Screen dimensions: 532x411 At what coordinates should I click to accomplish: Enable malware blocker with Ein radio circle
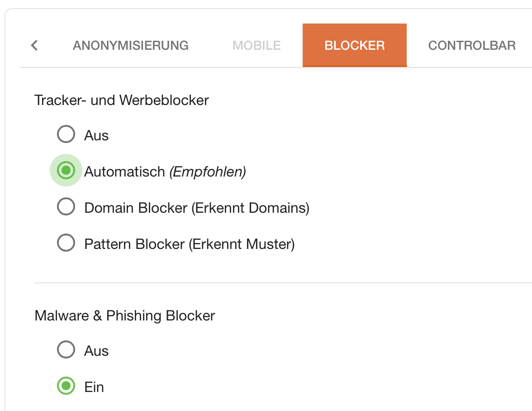click(x=66, y=386)
